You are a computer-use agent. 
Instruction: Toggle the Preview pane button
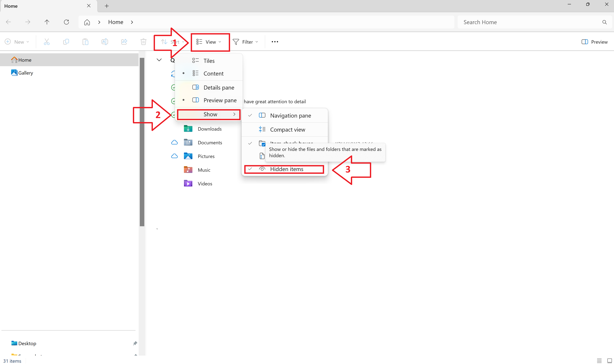594,42
